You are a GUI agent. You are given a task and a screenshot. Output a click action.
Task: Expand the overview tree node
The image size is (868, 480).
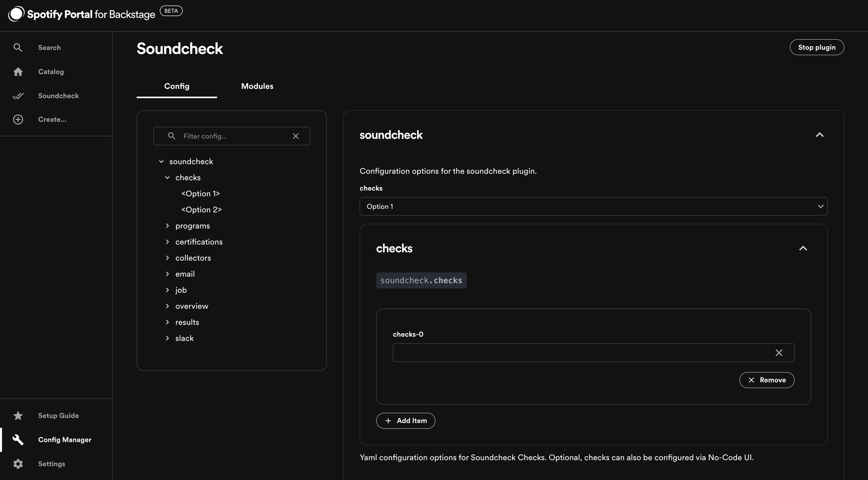(x=167, y=306)
